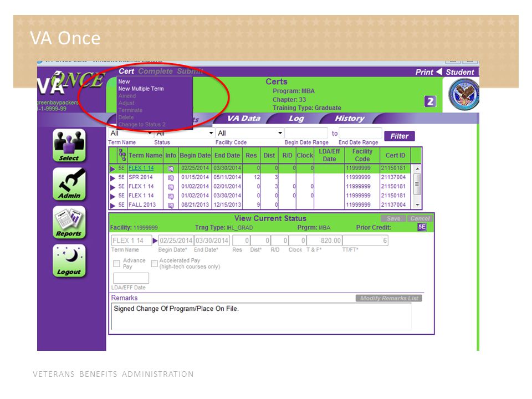Click arrow next to FLEX 1 14 term field

pos(155,241)
